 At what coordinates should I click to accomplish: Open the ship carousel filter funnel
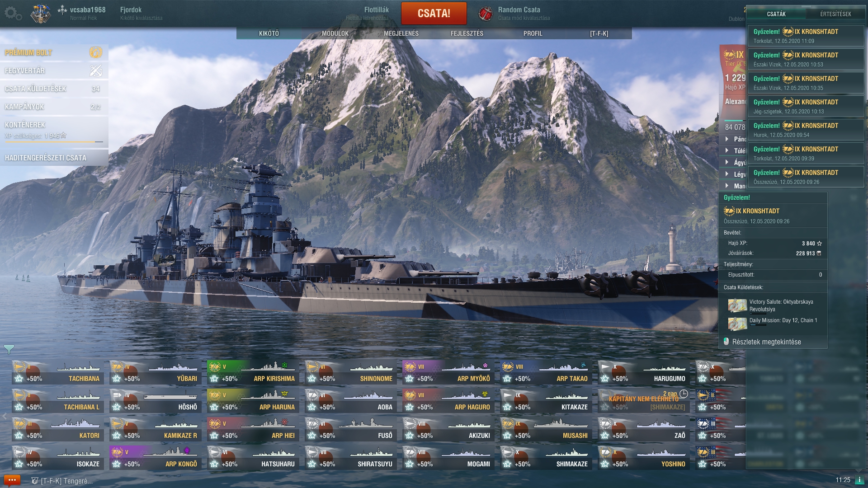pyautogui.click(x=9, y=349)
